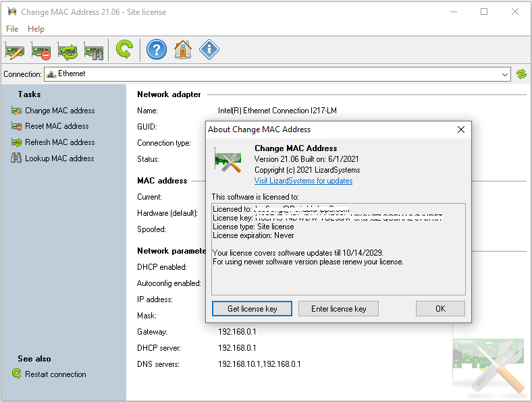Click Lookup MAC address toolbar icon
532x402 pixels.
[94, 51]
